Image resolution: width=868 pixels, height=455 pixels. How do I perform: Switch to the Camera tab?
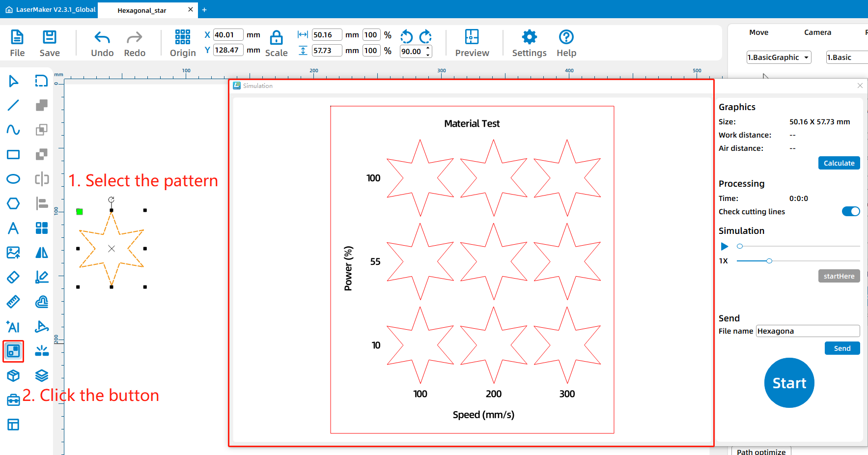(x=817, y=32)
